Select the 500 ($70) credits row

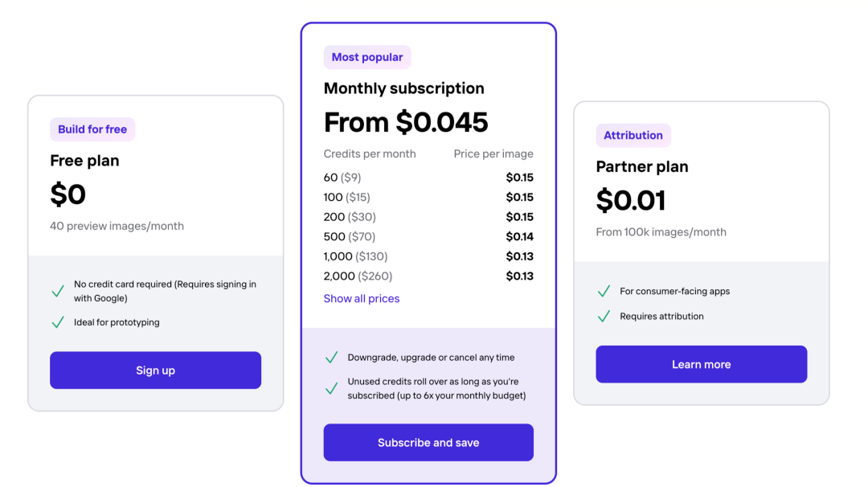(x=428, y=237)
